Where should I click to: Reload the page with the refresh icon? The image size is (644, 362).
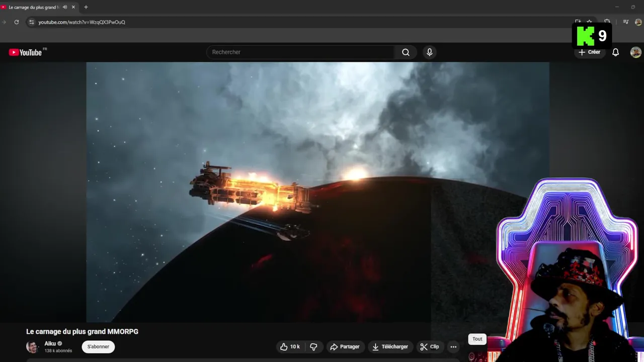16,22
